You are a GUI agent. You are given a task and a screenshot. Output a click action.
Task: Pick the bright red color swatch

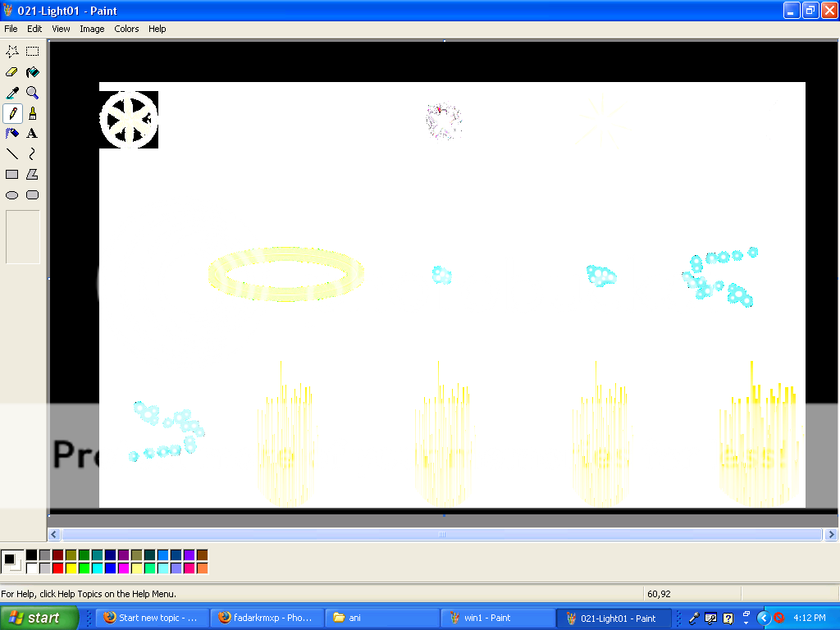click(57, 568)
